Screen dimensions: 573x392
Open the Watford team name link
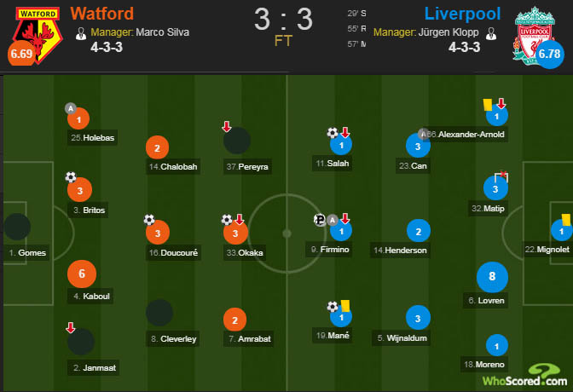click(x=102, y=14)
